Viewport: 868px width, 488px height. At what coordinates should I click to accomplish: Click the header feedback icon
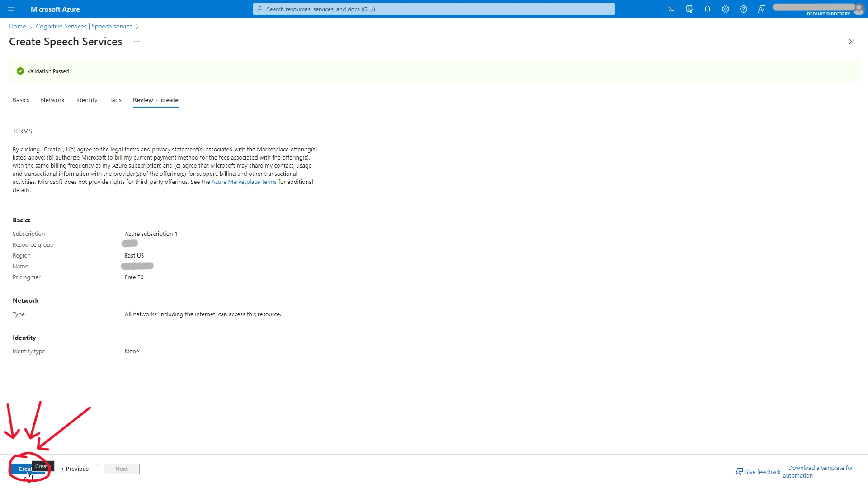762,9
